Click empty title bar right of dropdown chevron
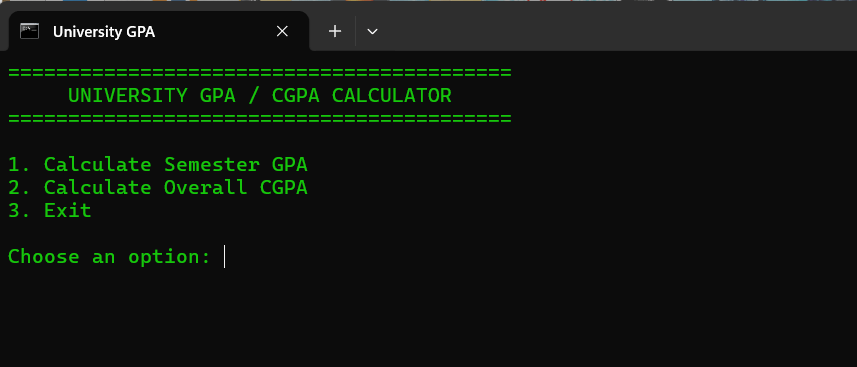857x367 pixels. pyautogui.click(x=618, y=32)
